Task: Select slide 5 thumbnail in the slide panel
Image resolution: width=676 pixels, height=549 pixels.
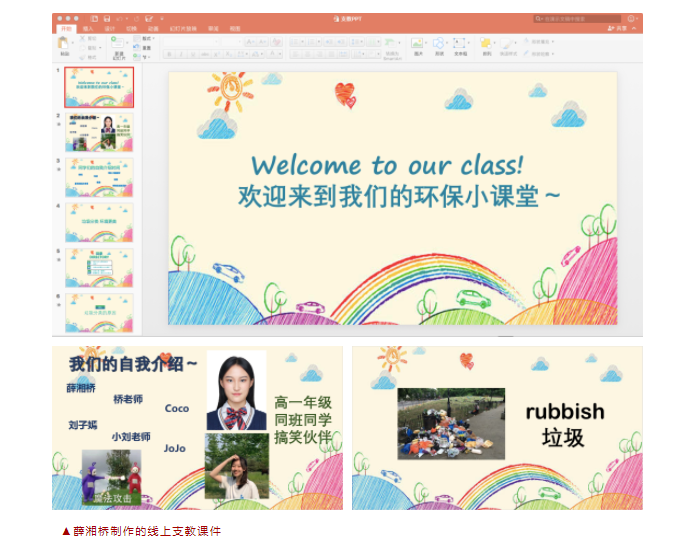Action: (99, 268)
